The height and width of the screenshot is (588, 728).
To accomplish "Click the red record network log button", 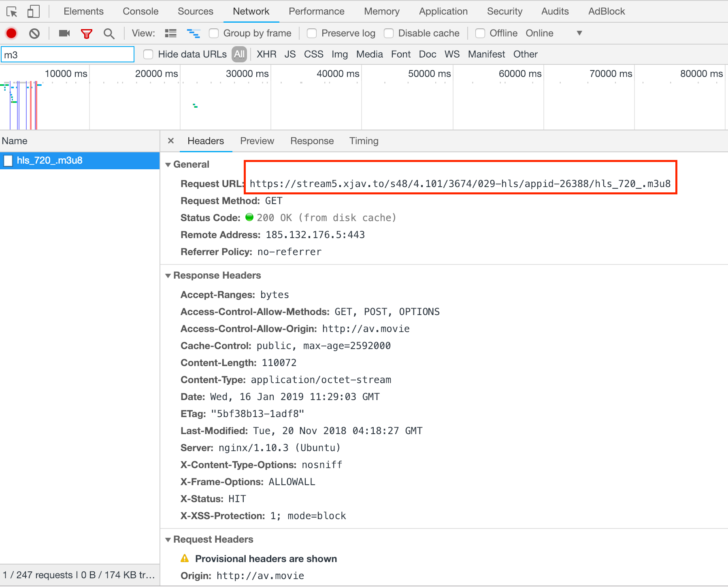I will [x=11, y=33].
